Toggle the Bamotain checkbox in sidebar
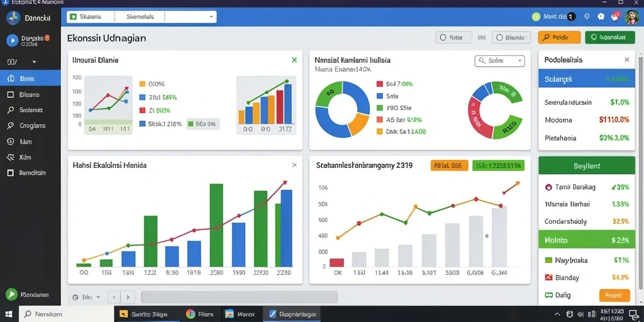The width and height of the screenshot is (644, 322). click(x=11, y=173)
